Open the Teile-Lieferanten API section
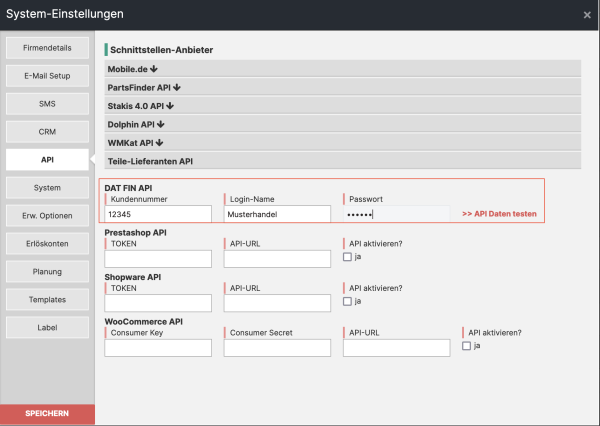This screenshot has height=426, width=600. coord(150,160)
